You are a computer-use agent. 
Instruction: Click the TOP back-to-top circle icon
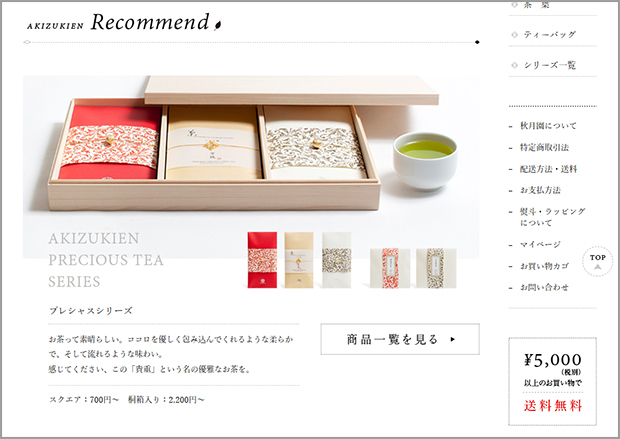pos(597,261)
